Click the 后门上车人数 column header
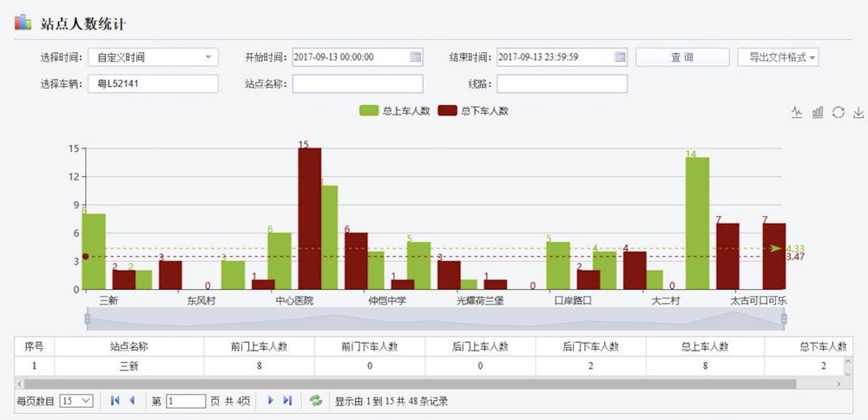The width and height of the screenshot is (868, 420). click(480, 346)
